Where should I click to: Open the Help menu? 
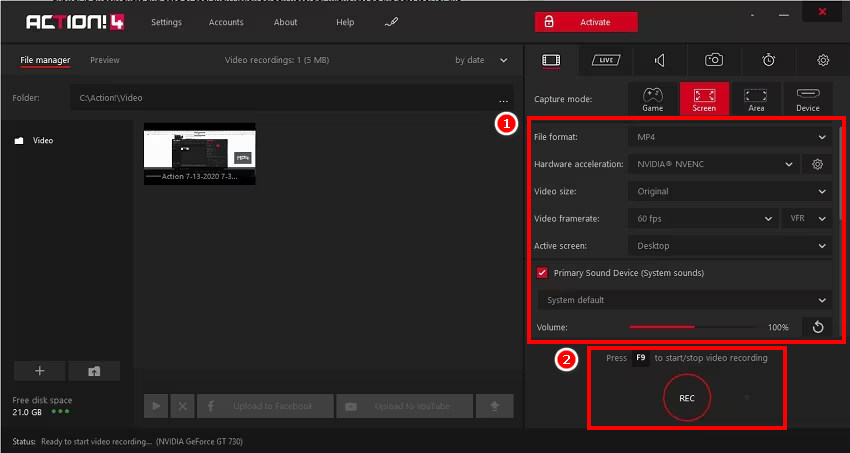pyautogui.click(x=345, y=22)
